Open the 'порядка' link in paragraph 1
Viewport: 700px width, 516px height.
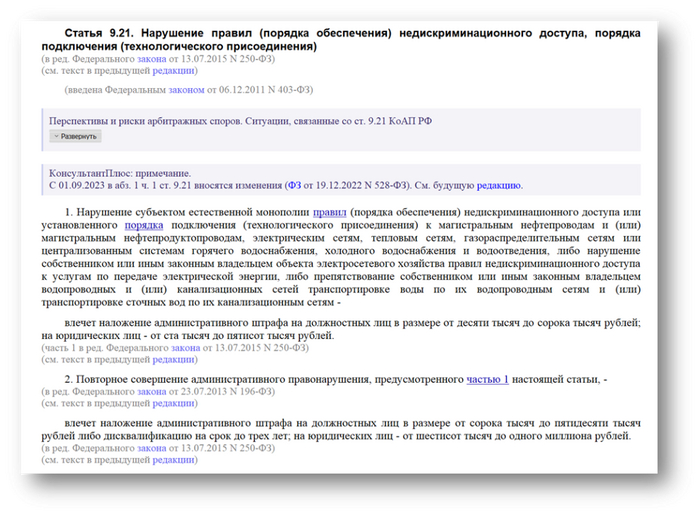[x=143, y=225]
